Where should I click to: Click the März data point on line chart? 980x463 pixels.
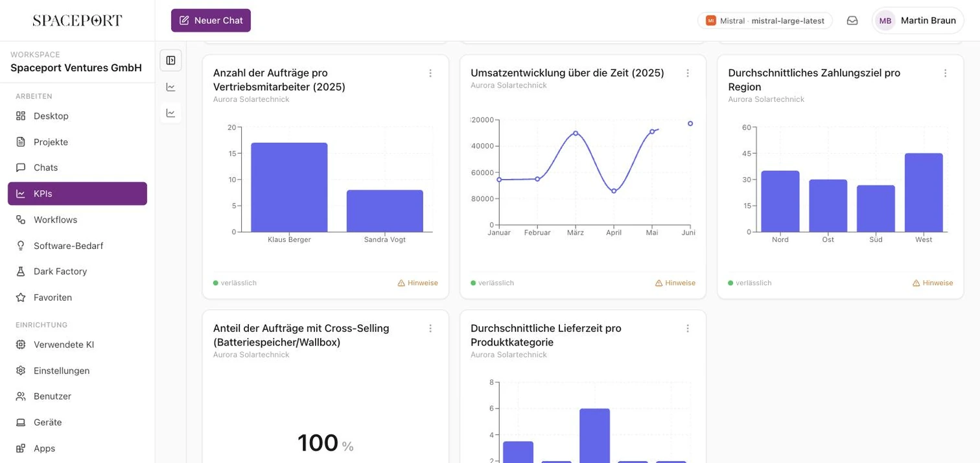coord(576,133)
